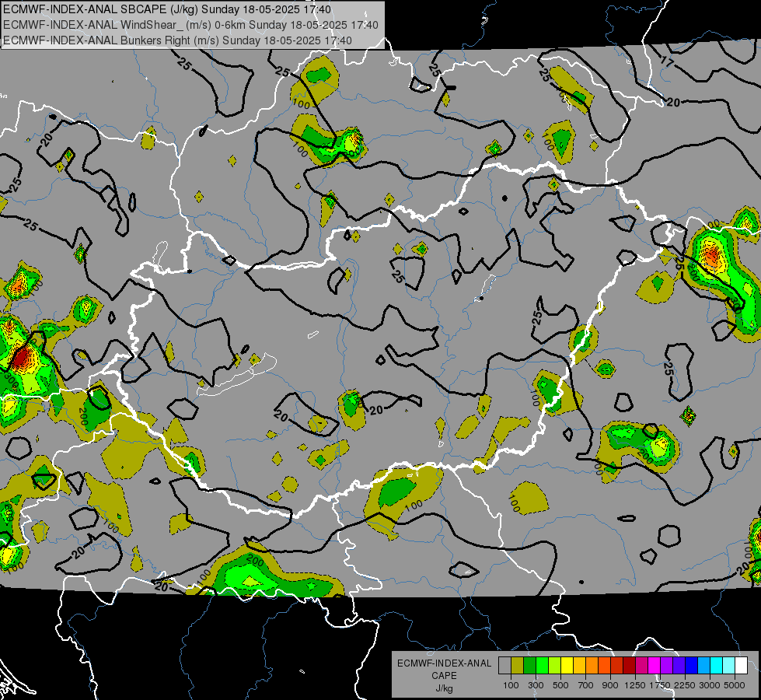Click the 5000 tick label in legend
761x700 pixels.
[735, 685]
